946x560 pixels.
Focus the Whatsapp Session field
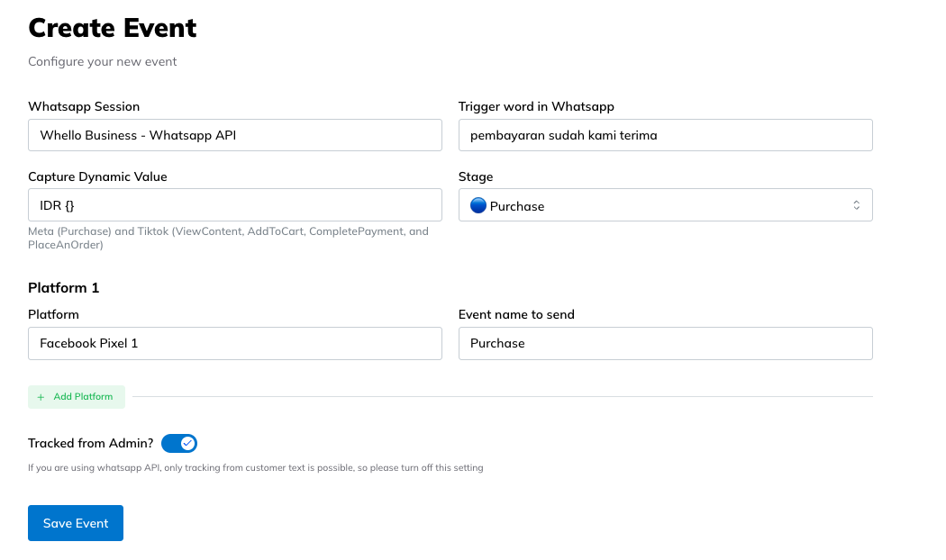(234, 135)
